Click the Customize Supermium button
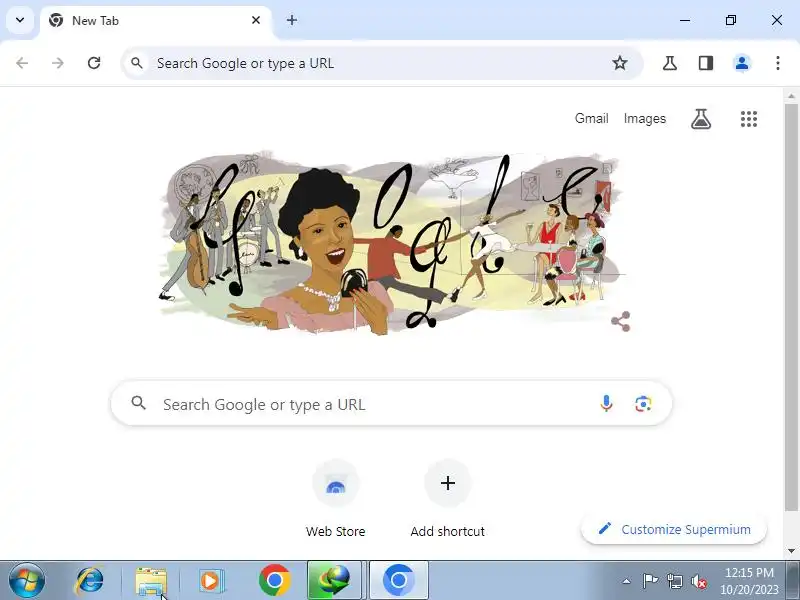 point(674,529)
